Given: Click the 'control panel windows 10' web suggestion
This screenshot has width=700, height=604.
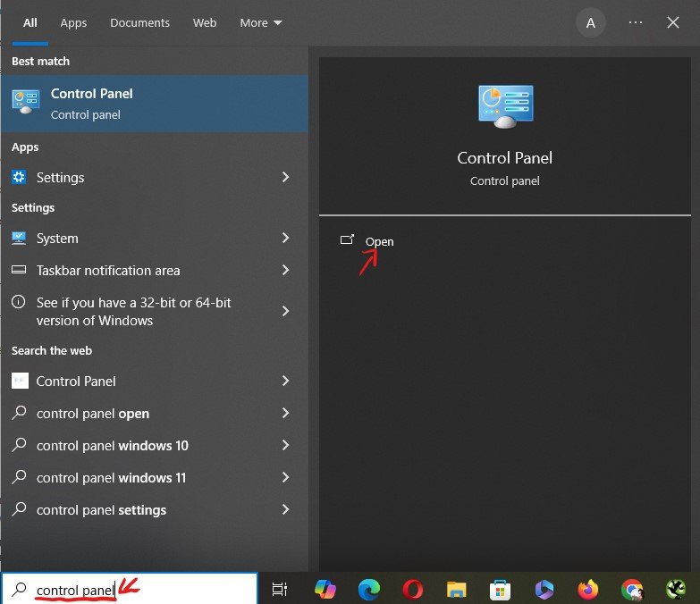Looking at the screenshot, I should tap(113, 446).
